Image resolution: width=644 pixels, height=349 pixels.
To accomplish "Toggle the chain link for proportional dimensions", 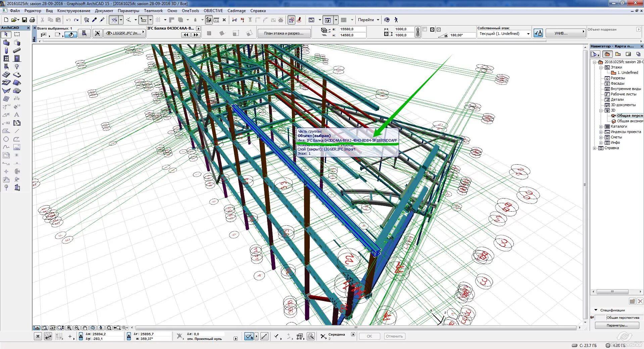I will click(x=417, y=32).
